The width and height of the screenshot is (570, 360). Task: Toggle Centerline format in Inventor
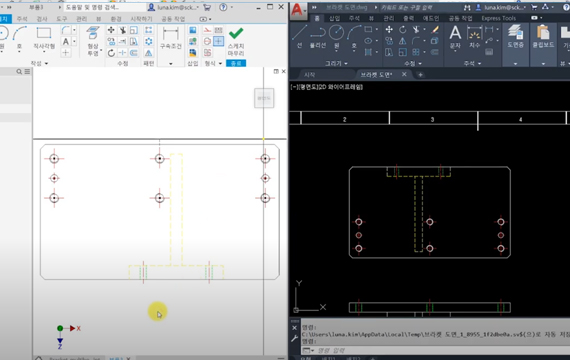(x=207, y=41)
